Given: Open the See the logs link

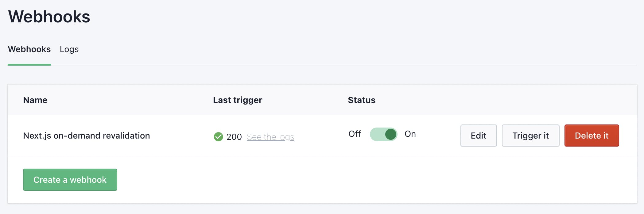Looking at the screenshot, I should (x=270, y=137).
